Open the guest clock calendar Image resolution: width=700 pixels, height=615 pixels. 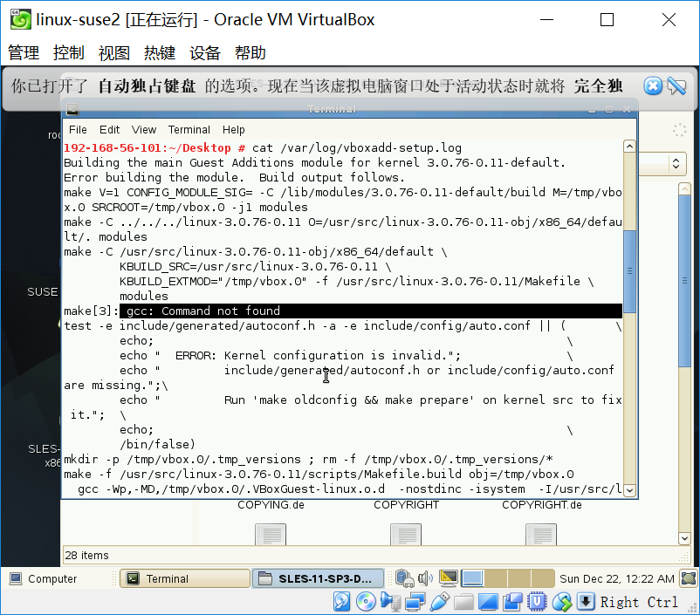(x=616, y=578)
